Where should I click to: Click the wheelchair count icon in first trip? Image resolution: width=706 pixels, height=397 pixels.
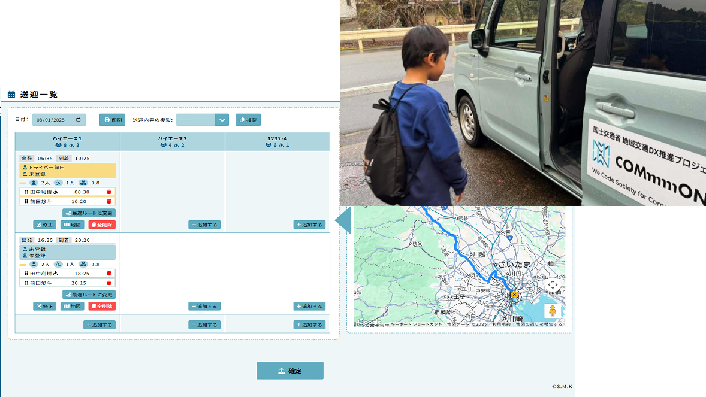tap(58, 183)
